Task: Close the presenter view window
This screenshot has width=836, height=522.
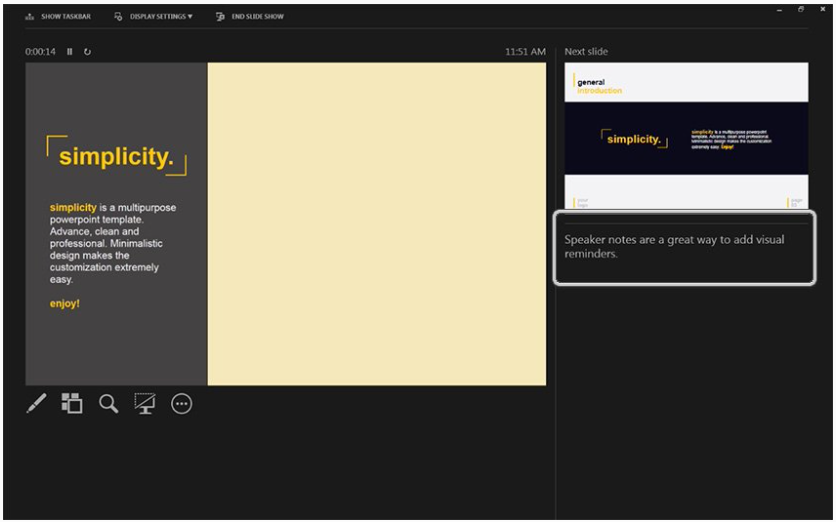Action: click(x=823, y=10)
